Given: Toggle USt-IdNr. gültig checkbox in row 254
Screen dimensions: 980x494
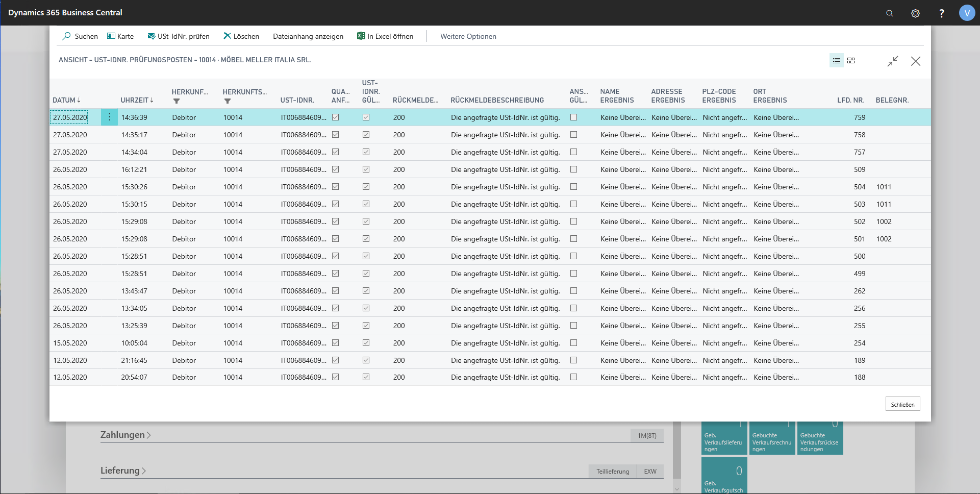Looking at the screenshot, I should 366,343.
